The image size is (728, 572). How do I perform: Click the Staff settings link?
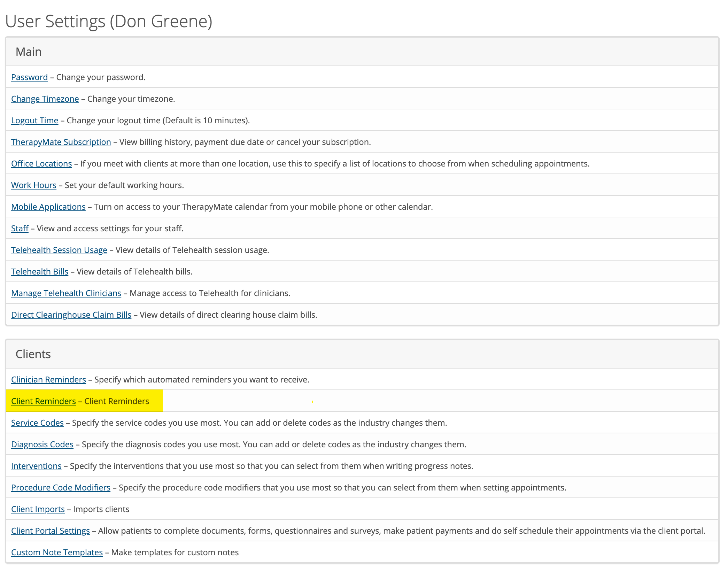coord(20,228)
